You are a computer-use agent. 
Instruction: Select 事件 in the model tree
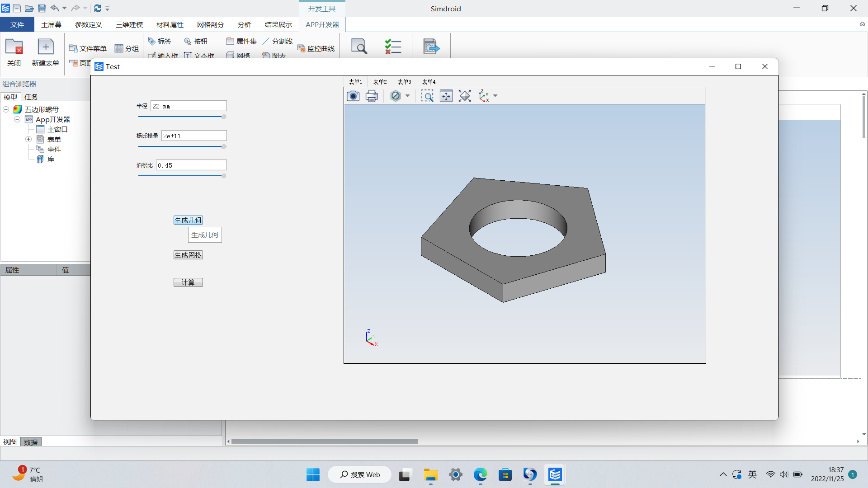(x=54, y=149)
